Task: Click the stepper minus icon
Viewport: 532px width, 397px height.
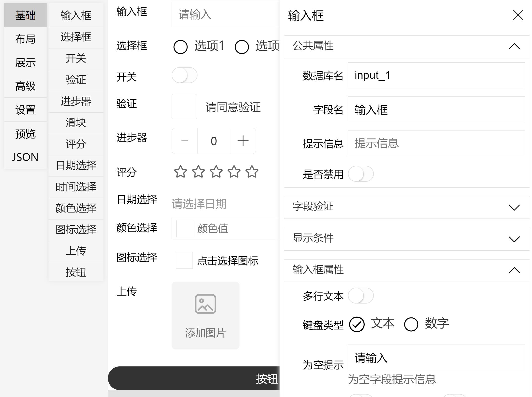Action: 185,141
